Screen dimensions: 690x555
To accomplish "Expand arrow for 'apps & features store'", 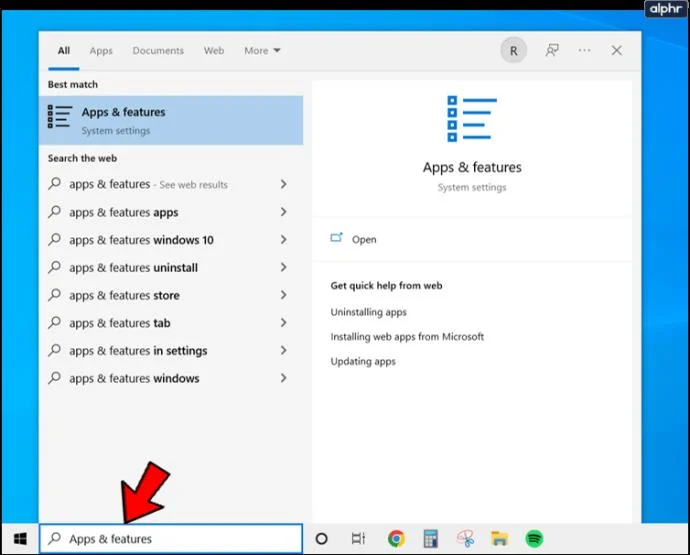I will [284, 295].
